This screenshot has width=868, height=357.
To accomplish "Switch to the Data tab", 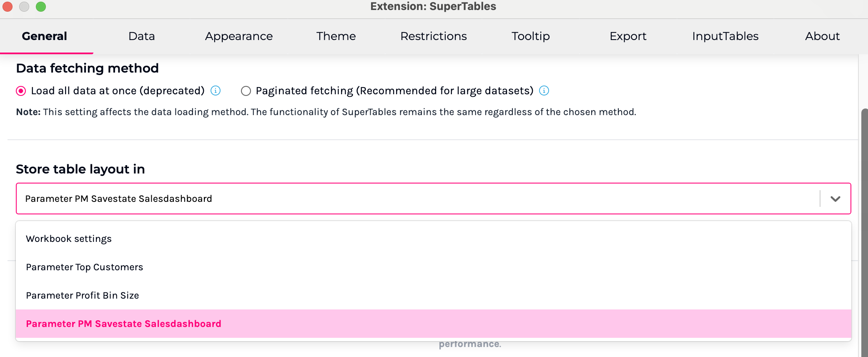I will pyautogui.click(x=141, y=36).
